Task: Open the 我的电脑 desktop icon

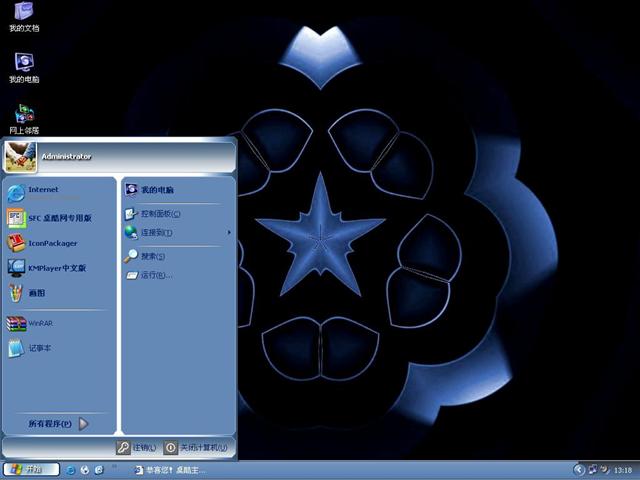Action: [24, 68]
